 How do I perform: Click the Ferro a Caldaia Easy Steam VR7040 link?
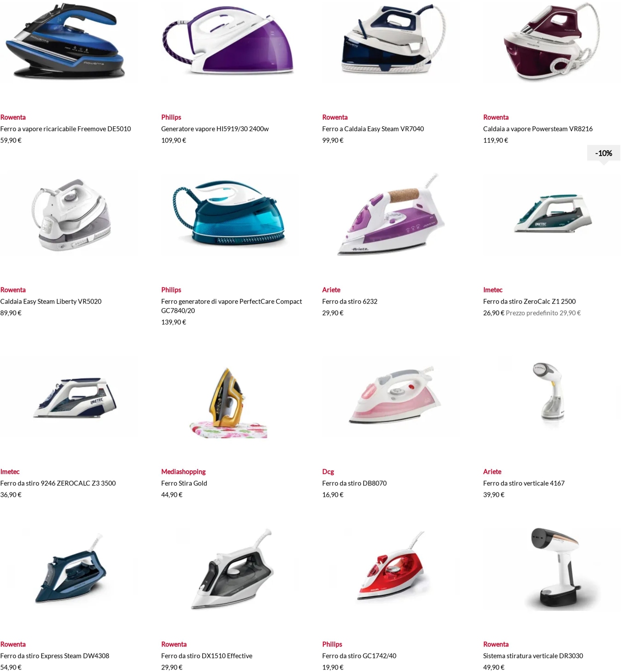click(373, 129)
